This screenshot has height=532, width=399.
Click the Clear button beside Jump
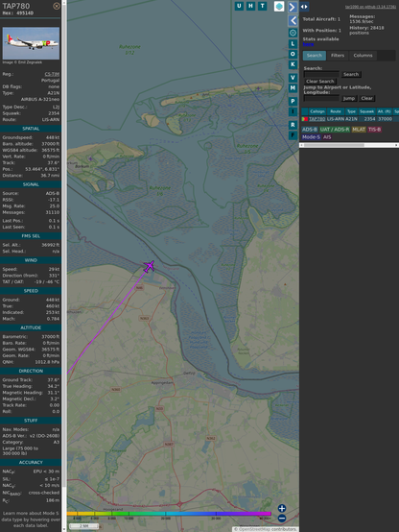click(x=366, y=98)
